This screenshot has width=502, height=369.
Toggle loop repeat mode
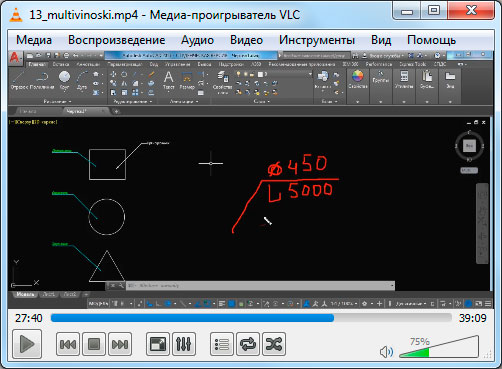(x=248, y=344)
